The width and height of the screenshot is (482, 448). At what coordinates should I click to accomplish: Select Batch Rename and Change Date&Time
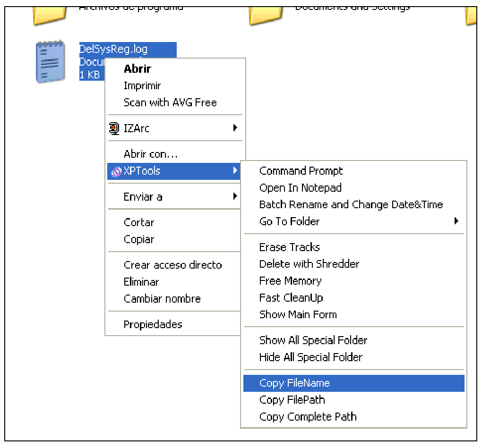point(351,204)
